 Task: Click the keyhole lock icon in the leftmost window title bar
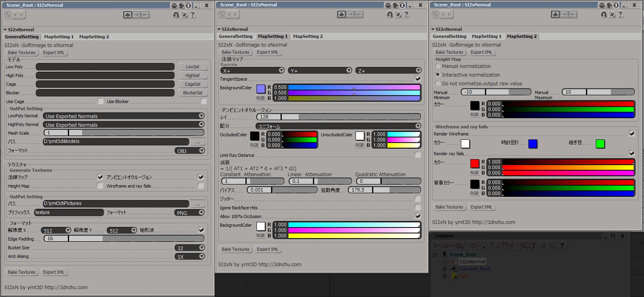click(189, 6)
